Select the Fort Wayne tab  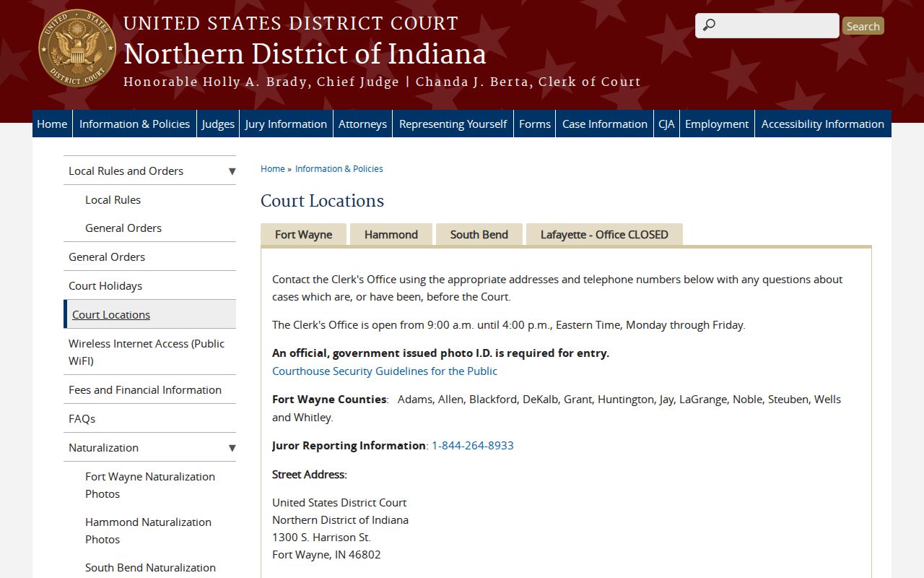pyautogui.click(x=304, y=234)
